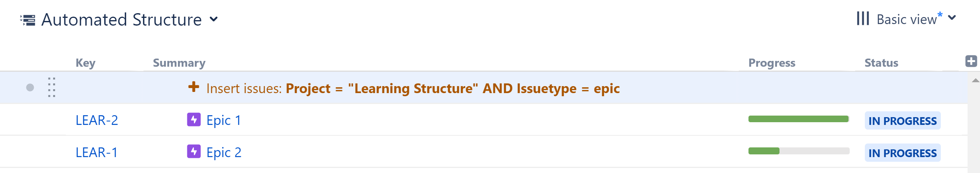Open issue link LEAR-1
This screenshot has height=173, width=980.
[97, 152]
